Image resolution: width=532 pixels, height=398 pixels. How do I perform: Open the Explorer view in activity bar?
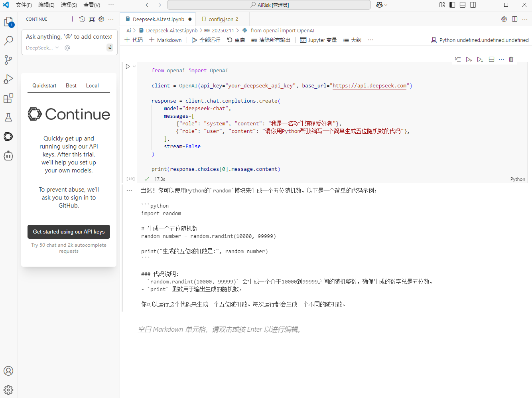8,22
